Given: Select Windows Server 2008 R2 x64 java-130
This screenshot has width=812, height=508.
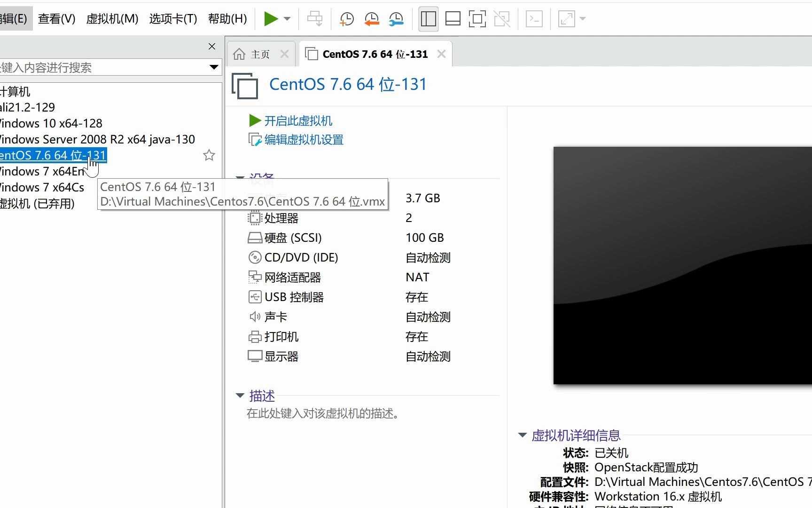Looking at the screenshot, I should tap(97, 139).
